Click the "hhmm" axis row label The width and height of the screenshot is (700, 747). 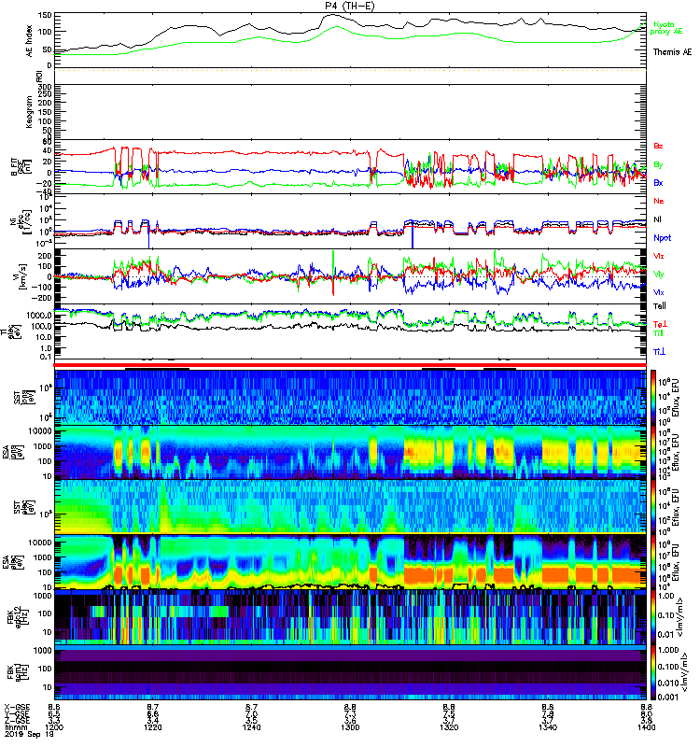[x=14, y=727]
